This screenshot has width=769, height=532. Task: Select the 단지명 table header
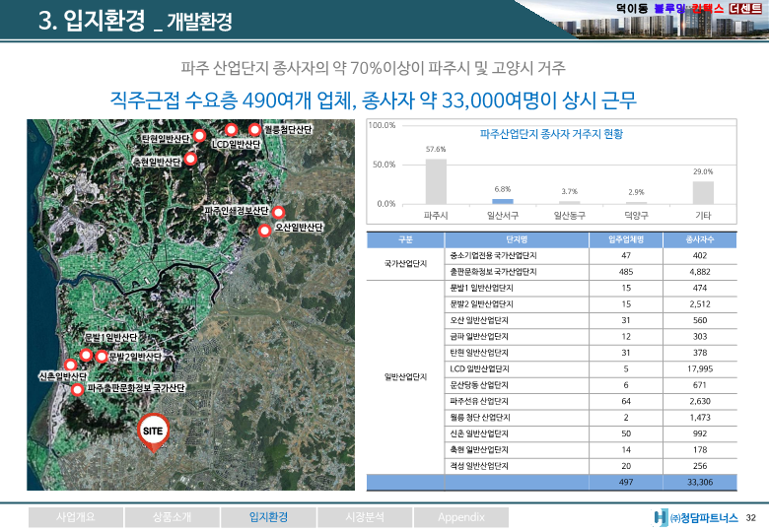click(517, 239)
